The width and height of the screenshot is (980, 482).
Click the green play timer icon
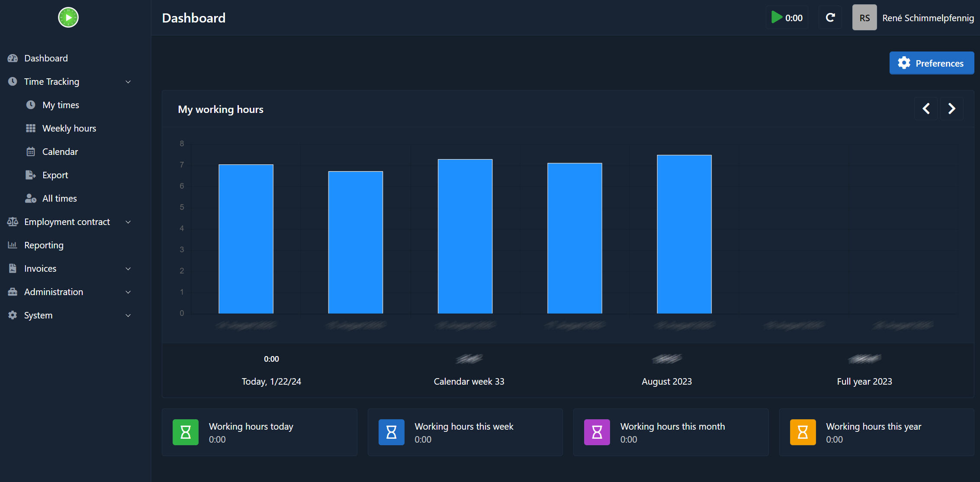777,18
